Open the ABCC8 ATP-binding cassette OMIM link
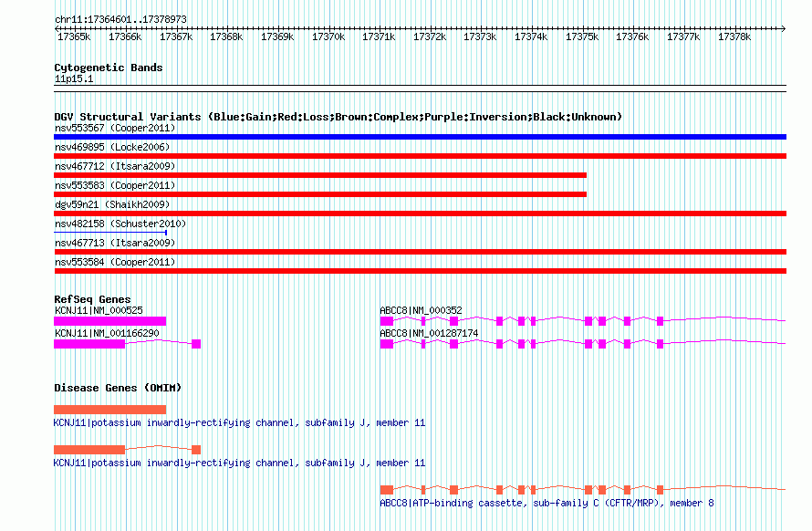The width and height of the screenshot is (812, 531). click(547, 503)
